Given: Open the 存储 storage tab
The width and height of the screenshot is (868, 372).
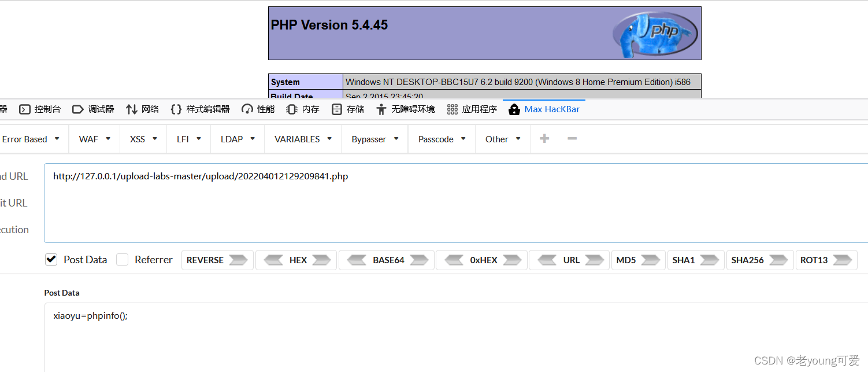Looking at the screenshot, I should coord(348,109).
